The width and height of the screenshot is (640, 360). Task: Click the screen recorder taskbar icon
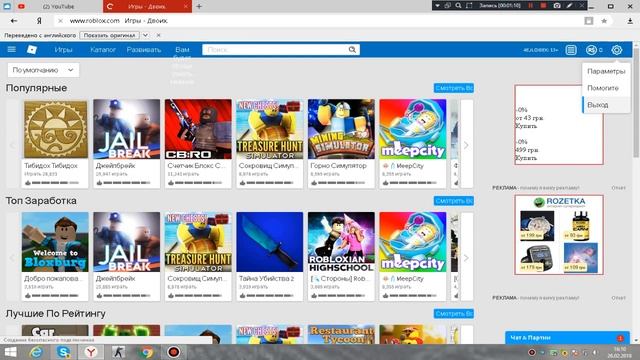point(173,352)
